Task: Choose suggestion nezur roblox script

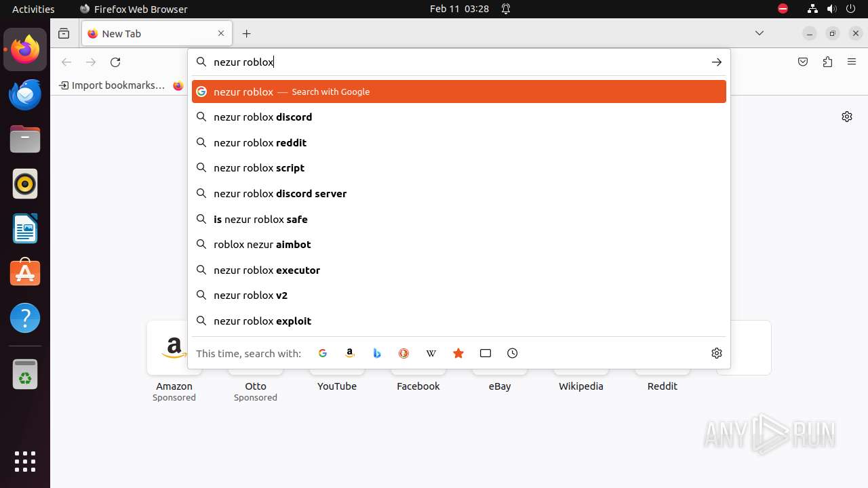Action: [x=459, y=168]
